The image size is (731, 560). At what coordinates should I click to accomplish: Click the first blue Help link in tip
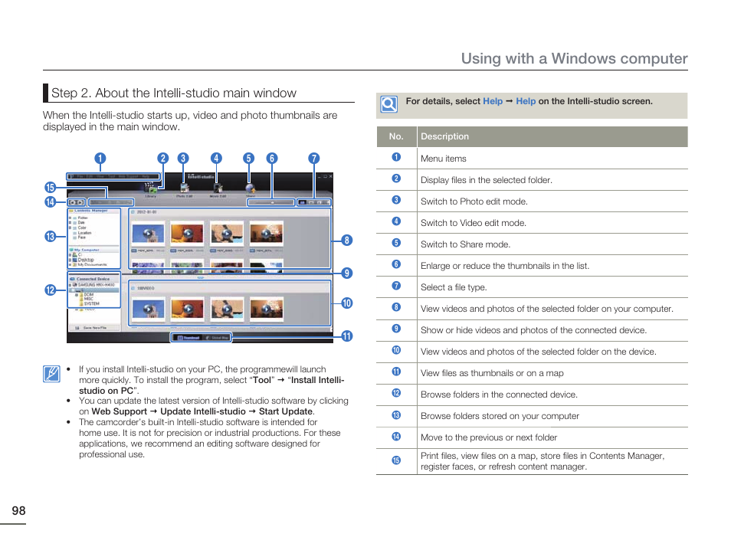coord(493,101)
